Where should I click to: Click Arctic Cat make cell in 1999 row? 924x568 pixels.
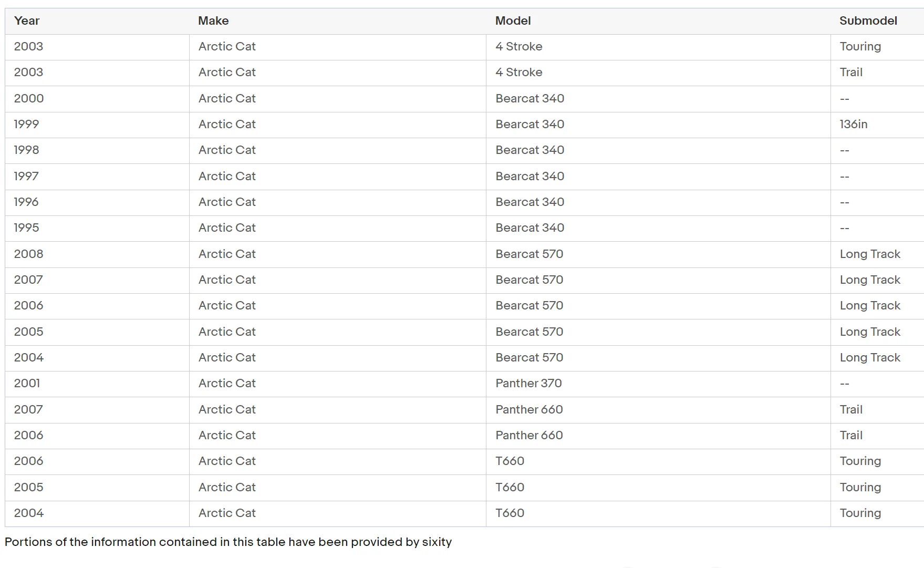coord(227,125)
